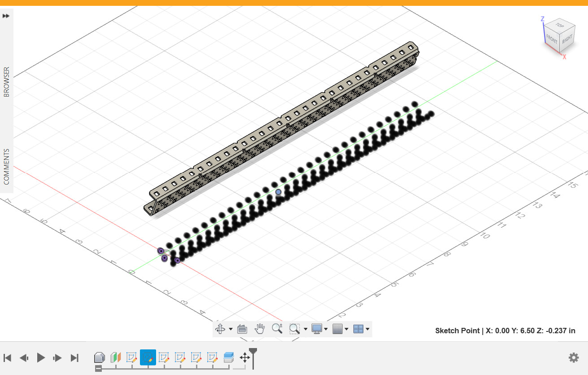Click the base feature icon in the timeline
The height and width of the screenshot is (375, 588).
(x=100, y=357)
